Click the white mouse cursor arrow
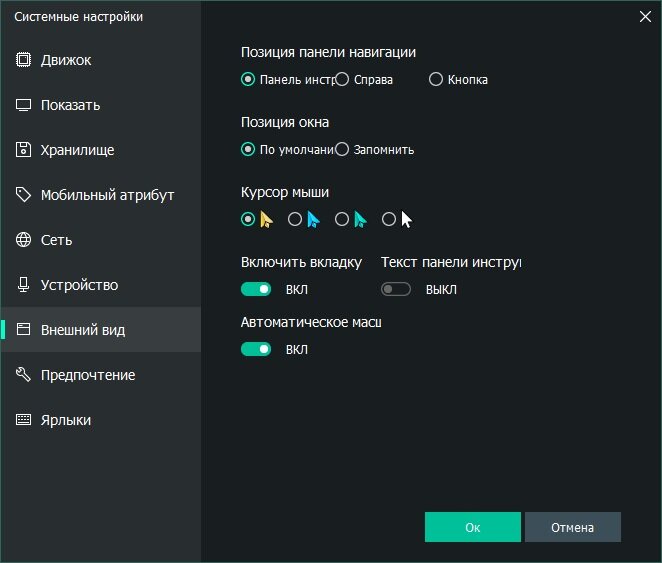Image resolution: width=662 pixels, height=563 pixels. coord(407,219)
